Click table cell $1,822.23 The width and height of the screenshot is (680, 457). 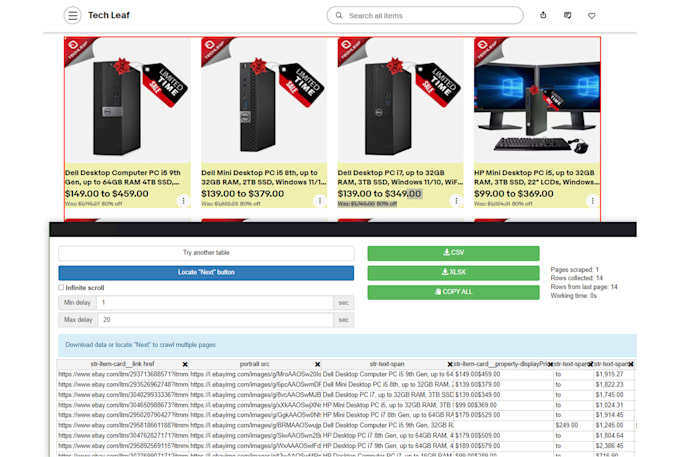[613, 385]
